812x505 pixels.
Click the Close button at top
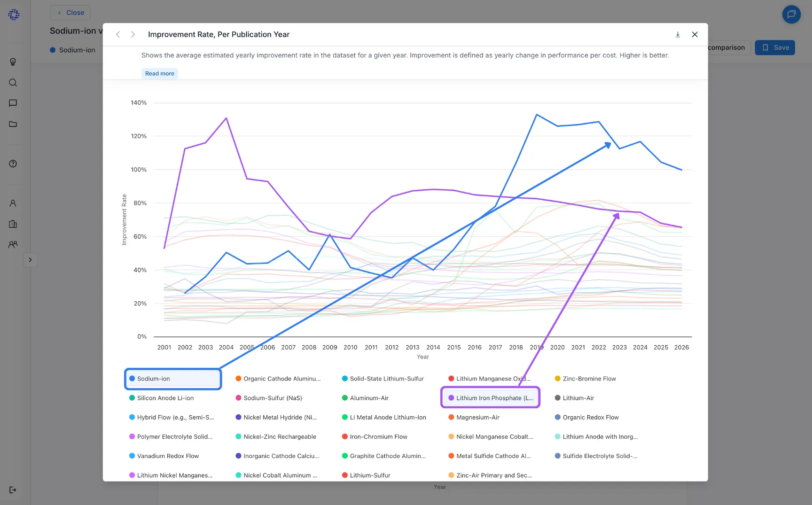(x=70, y=13)
